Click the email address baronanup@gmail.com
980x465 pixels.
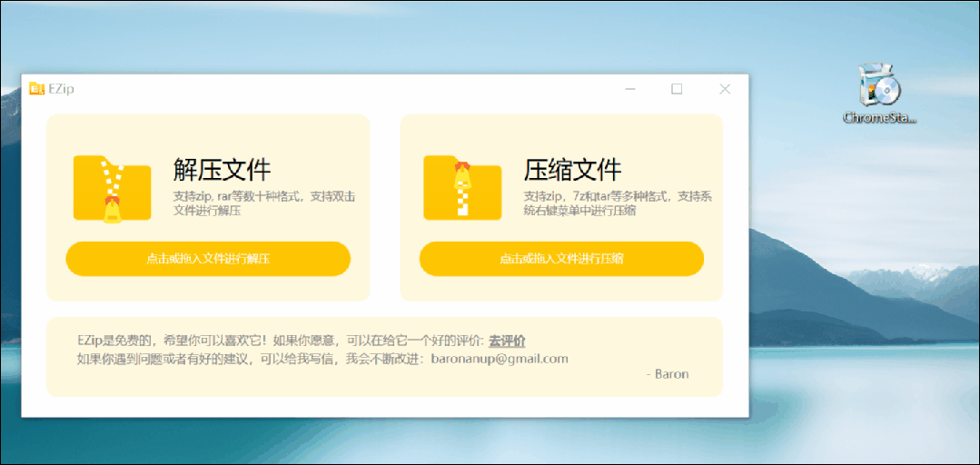coord(500,359)
